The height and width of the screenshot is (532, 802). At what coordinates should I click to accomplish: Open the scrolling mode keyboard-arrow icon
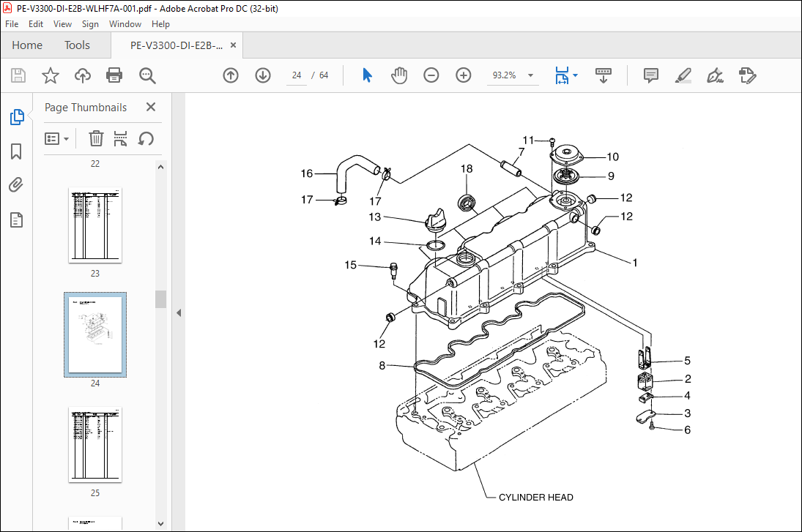pos(604,75)
